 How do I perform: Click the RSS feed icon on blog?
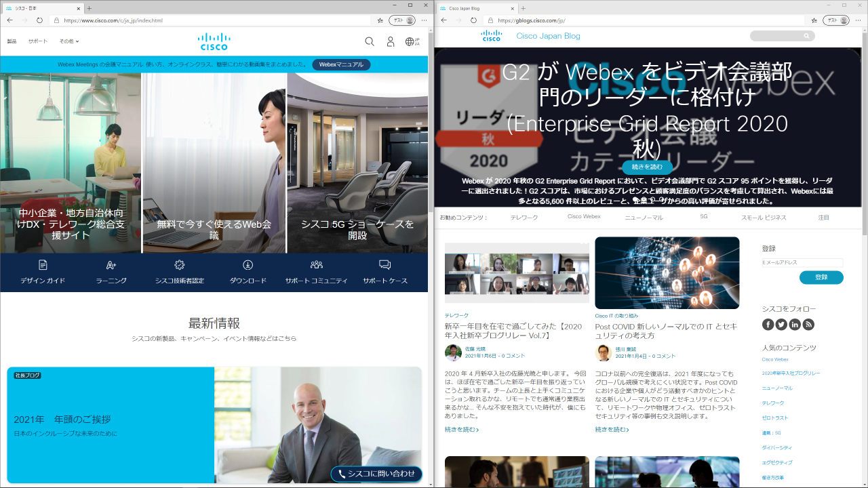(x=808, y=325)
